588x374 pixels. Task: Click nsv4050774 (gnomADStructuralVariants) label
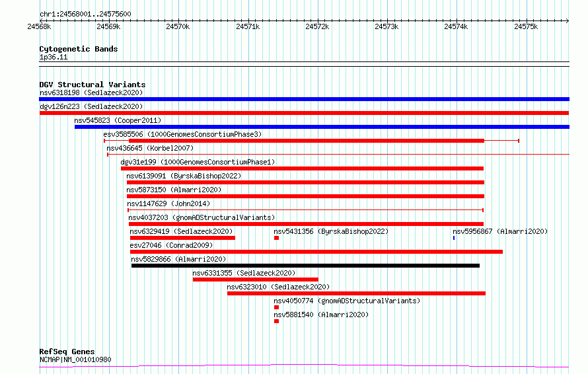347,301
